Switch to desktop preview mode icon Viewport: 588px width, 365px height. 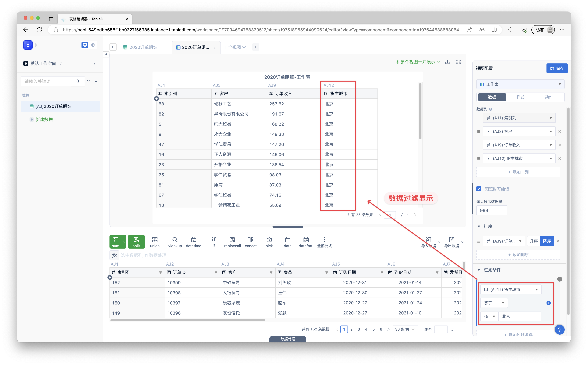85,45
